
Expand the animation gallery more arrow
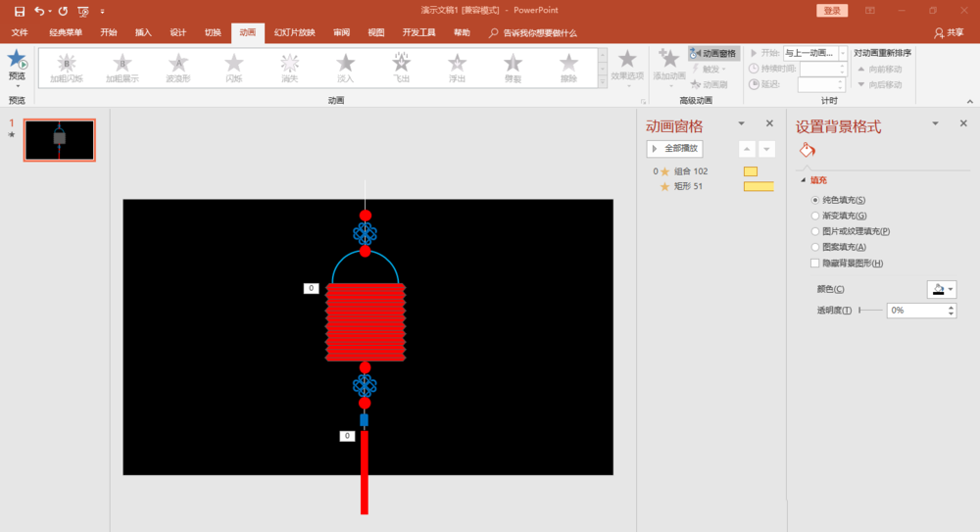(x=603, y=82)
